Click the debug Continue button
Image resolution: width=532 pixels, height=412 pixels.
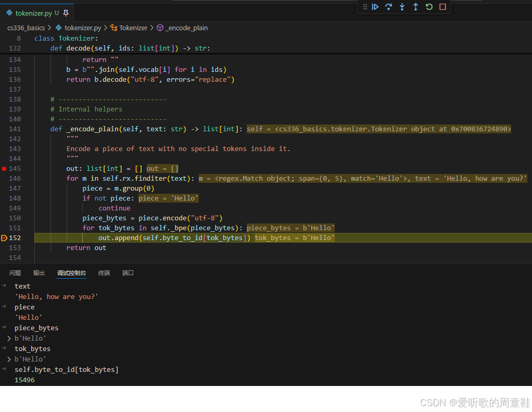pos(375,7)
